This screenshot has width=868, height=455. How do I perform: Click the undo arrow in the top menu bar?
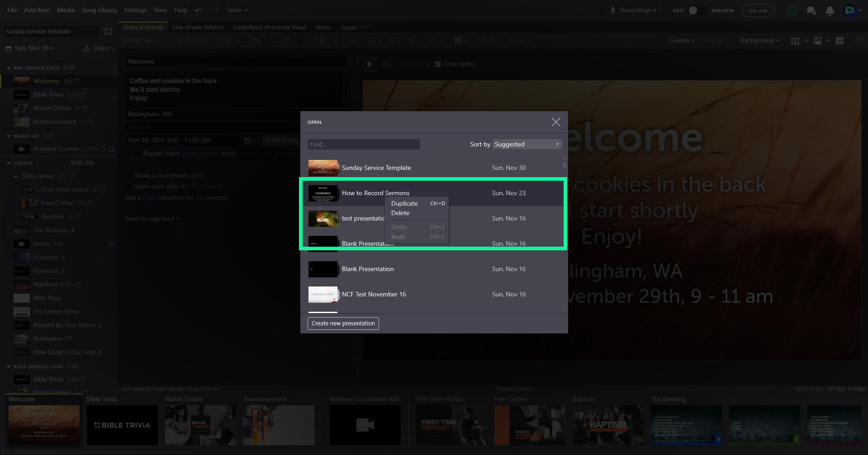tap(199, 10)
